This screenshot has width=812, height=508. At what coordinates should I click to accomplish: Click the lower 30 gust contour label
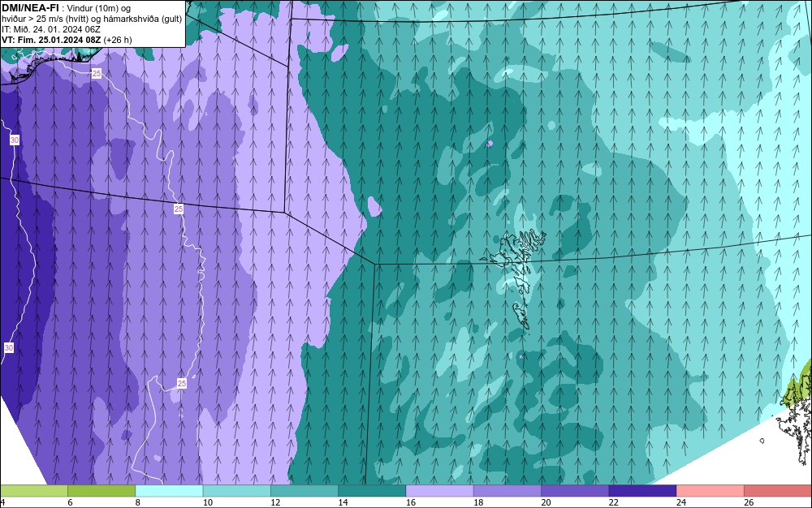pyautogui.click(x=9, y=347)
